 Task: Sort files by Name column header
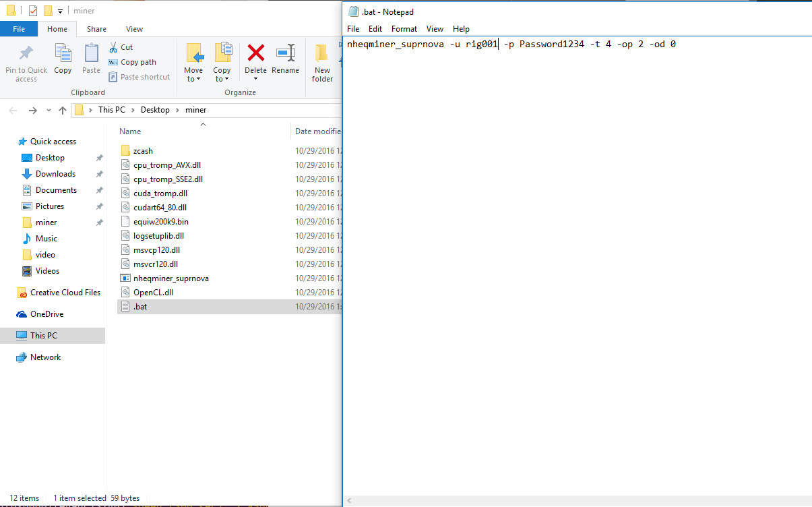pyautogui.click(x=131, y=131)
